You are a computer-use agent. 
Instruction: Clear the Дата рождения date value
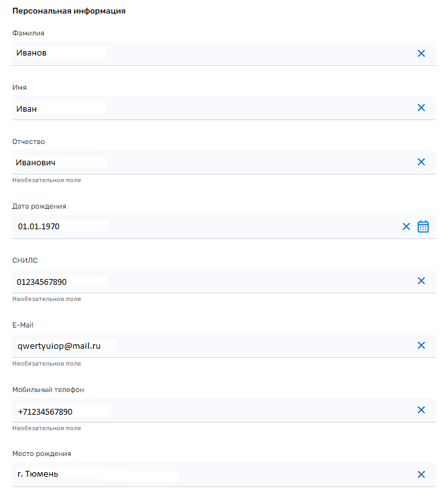(x=406, y=227)
